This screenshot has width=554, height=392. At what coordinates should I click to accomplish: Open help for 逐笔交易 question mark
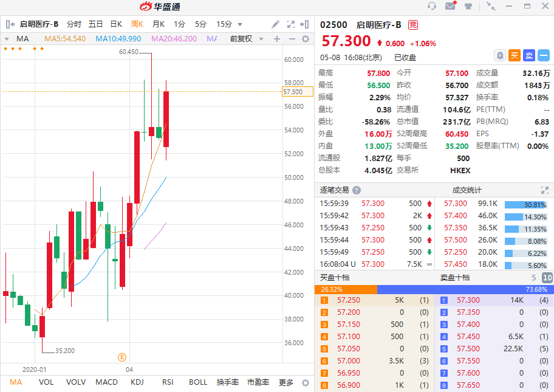pos(357,190)
